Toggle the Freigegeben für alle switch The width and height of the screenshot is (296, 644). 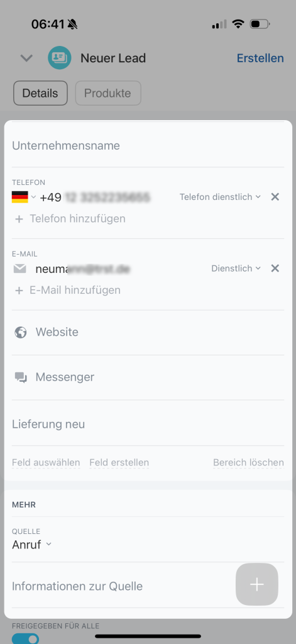[26, 638]
